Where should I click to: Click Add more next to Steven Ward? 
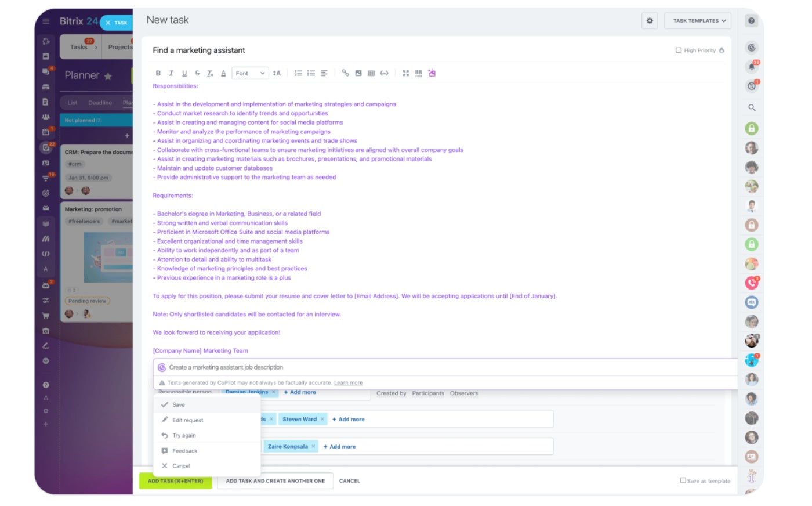click(349, 420)
